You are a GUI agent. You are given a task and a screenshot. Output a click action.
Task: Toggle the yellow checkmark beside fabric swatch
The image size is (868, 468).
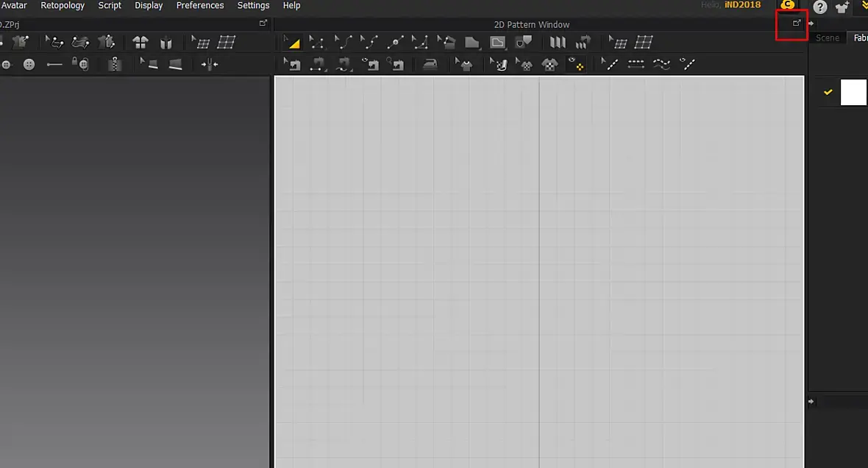[x=828, y=92]
